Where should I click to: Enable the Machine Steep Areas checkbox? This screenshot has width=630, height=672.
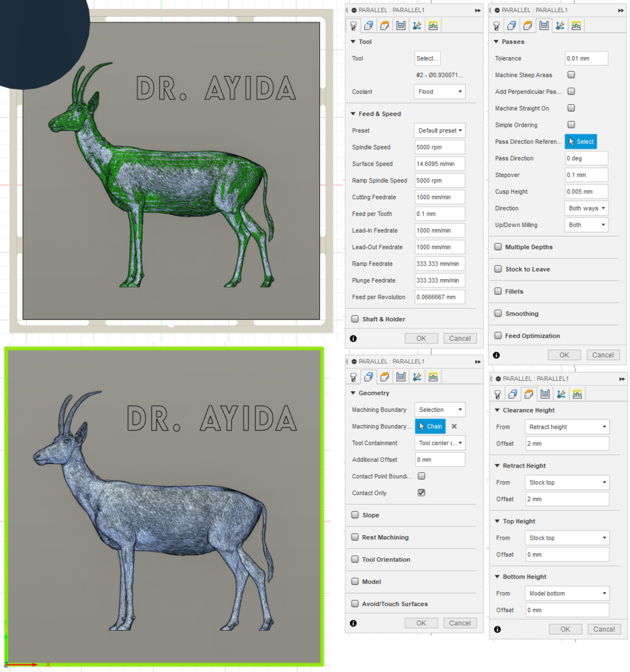pos(571,75)
